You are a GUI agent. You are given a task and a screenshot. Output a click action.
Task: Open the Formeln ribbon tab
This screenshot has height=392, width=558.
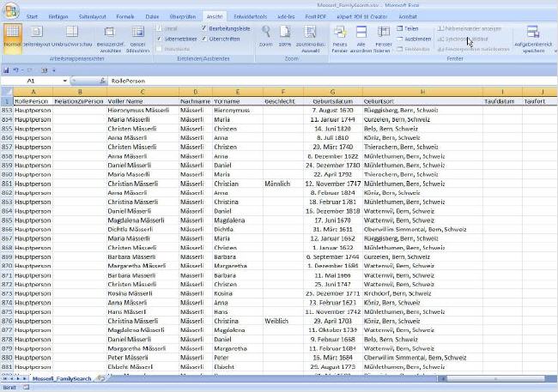[x=125, y=16]
